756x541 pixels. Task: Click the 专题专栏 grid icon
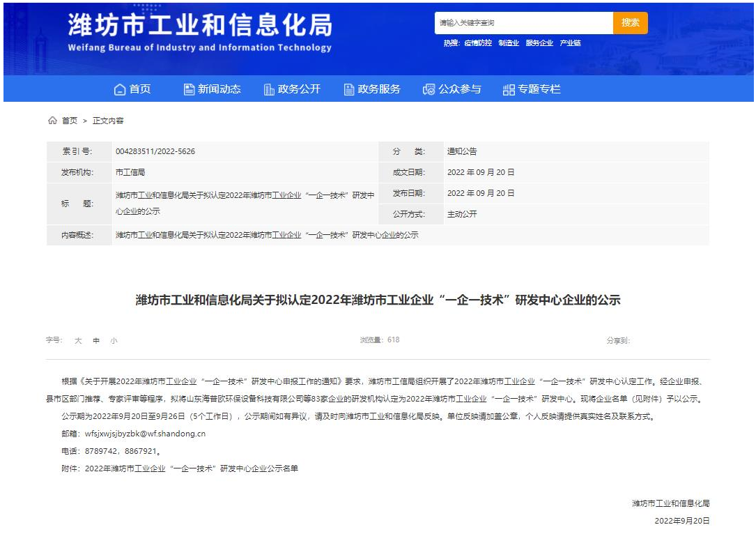pyautogui.click(x=509, y=89)
